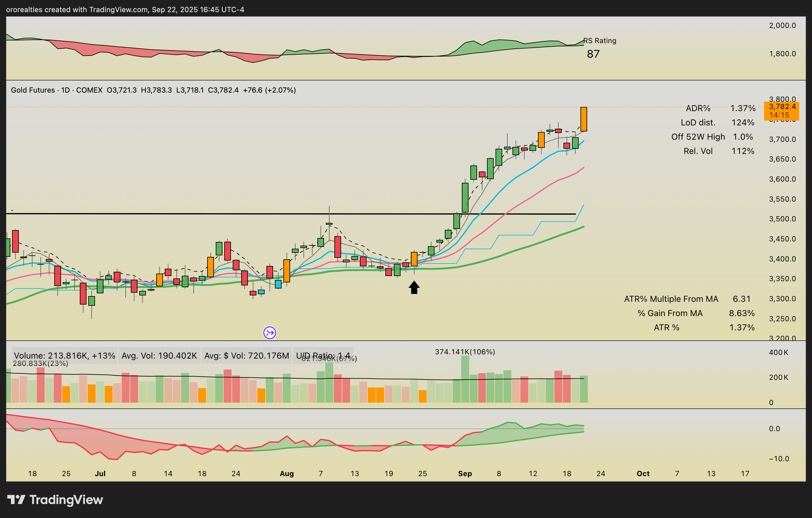Image resolution: width=812 pixels, height=518 pixels.
Task: Click the black up arrow marker
Action: click(414, 288)
